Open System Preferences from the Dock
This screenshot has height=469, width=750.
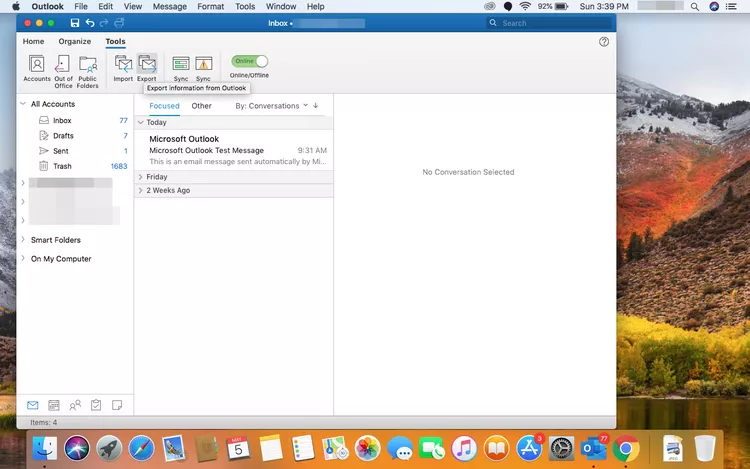click(x=561, y=449)
